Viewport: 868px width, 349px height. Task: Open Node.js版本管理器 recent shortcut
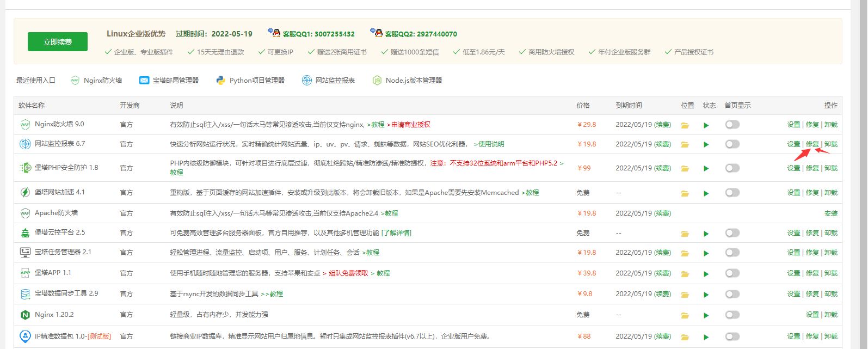tap(408, 81)
